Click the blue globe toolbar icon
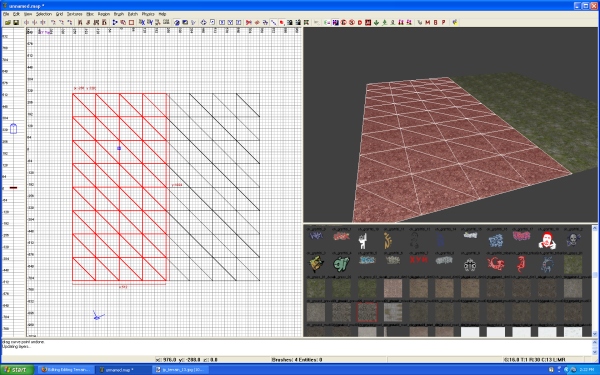The width and height of the screenshot is (600, 375). pyautogui.click(x=177, y=23)
